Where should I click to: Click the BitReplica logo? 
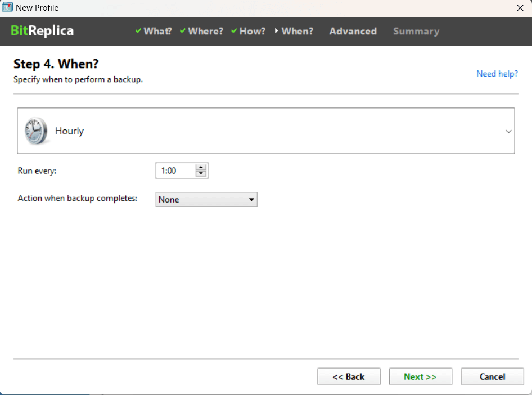42,31
